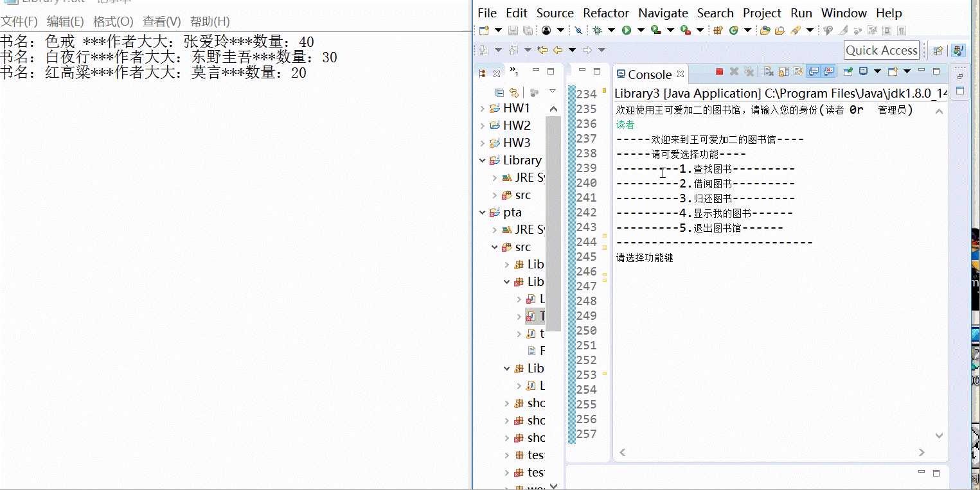This screenshot has width=980, height=490.
Task: Open 格式(O) menu in Notepad
Action: click(x=113, y=22)
